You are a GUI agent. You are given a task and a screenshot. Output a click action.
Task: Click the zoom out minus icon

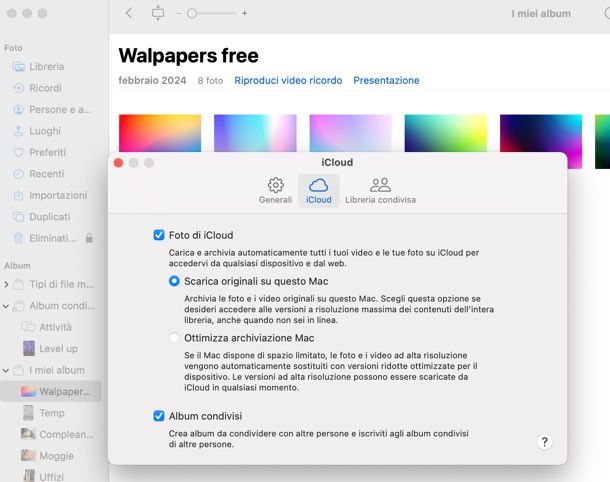point(179,13)
